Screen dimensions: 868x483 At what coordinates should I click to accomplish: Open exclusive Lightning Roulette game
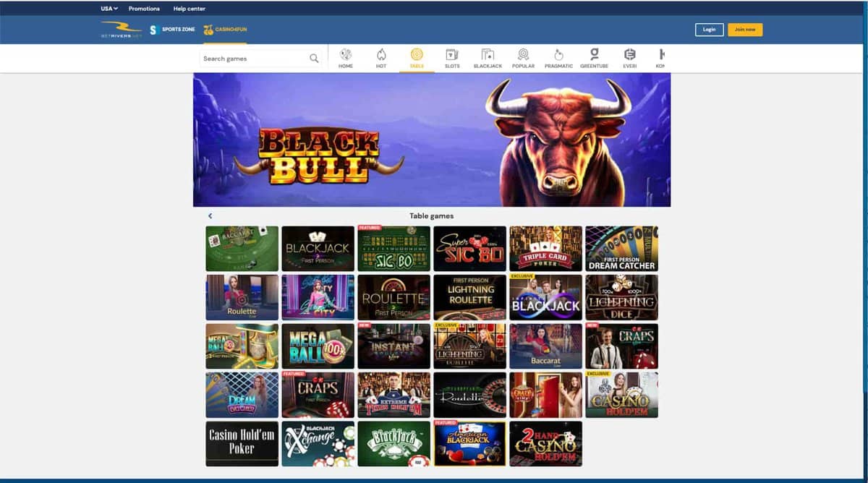click(x=469, y=346)
